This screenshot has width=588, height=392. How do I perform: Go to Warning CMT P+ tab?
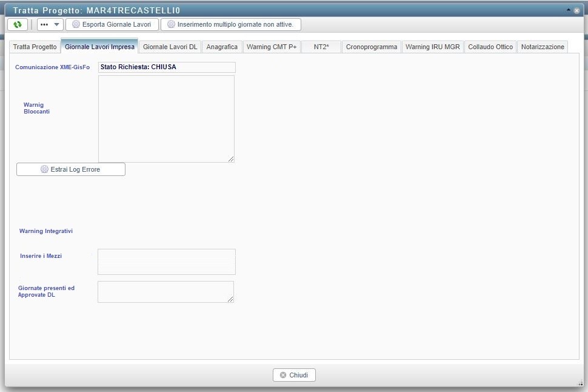coord(272,47)
